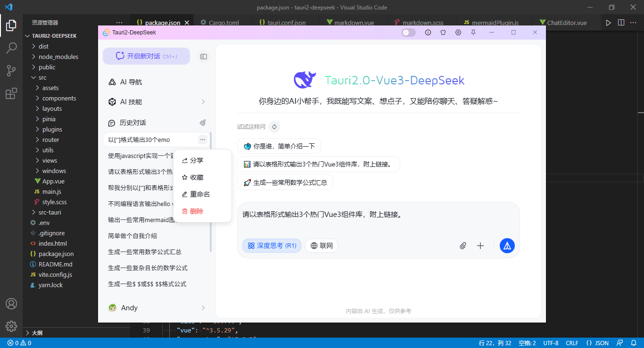Open history item 简单做个自我介绍

(157, 236)
